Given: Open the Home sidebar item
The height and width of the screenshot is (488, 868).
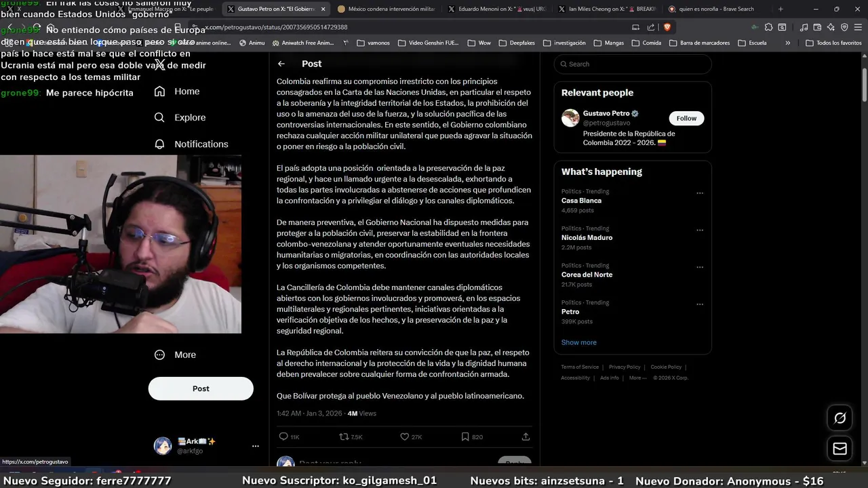Looking at the screenshot, I should (177, 91).
